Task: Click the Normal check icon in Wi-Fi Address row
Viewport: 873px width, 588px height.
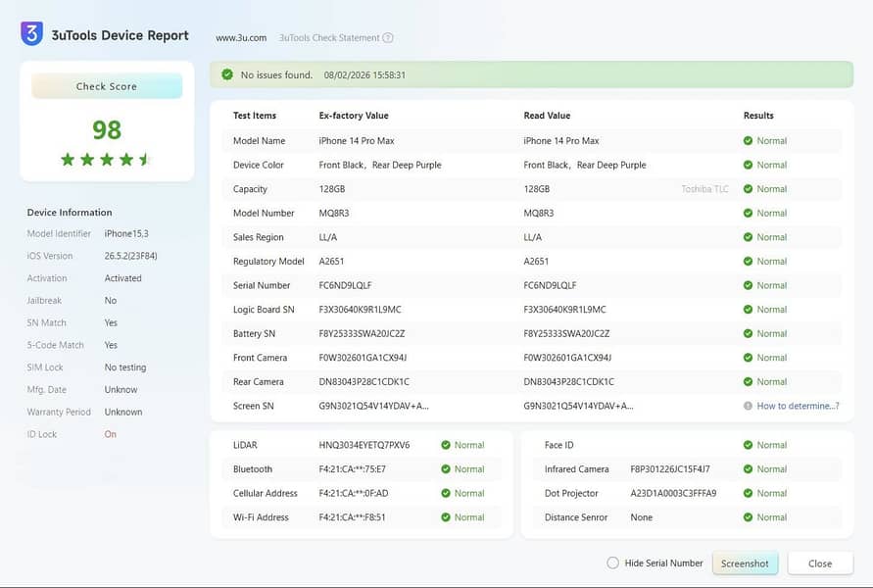Action: [446, 517]
